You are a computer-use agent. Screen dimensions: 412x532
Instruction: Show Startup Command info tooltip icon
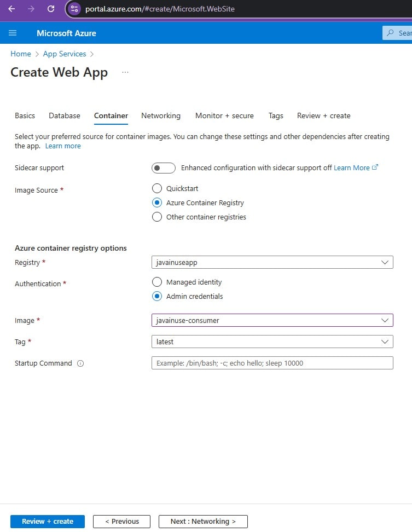[x=80, y=363]
